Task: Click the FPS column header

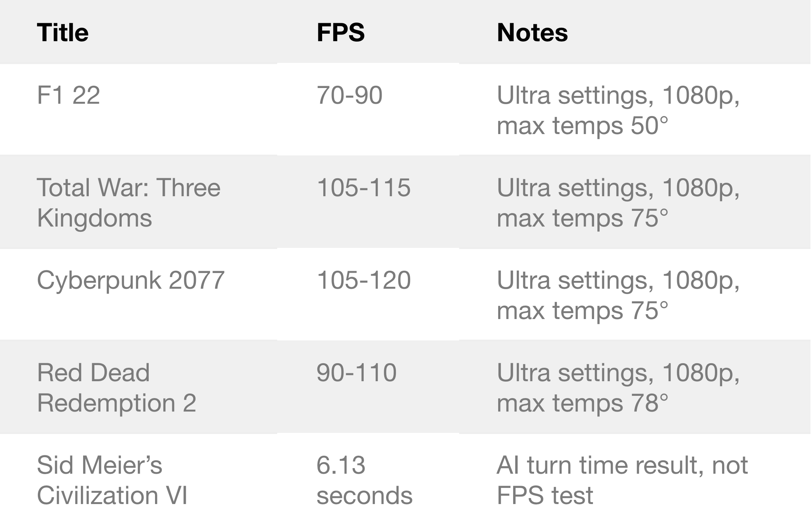Action: point(340,33)
